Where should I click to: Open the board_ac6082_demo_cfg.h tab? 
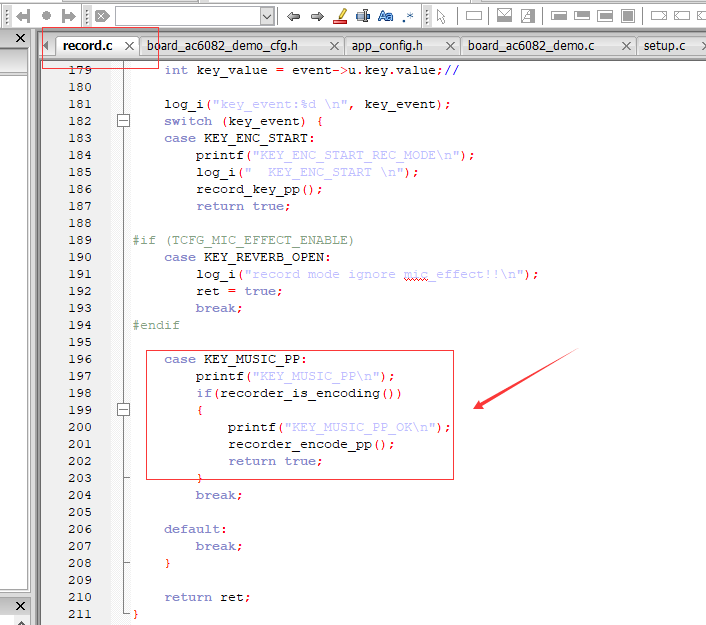pos(222,46)
